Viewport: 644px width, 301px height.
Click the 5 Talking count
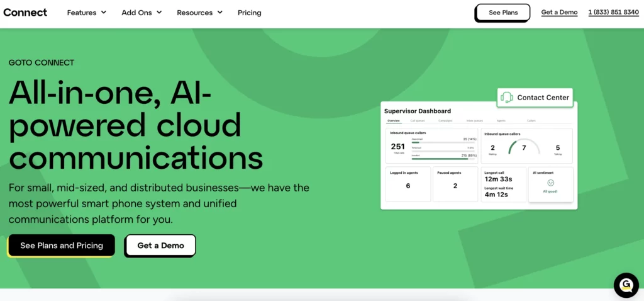tap(558, 147)
